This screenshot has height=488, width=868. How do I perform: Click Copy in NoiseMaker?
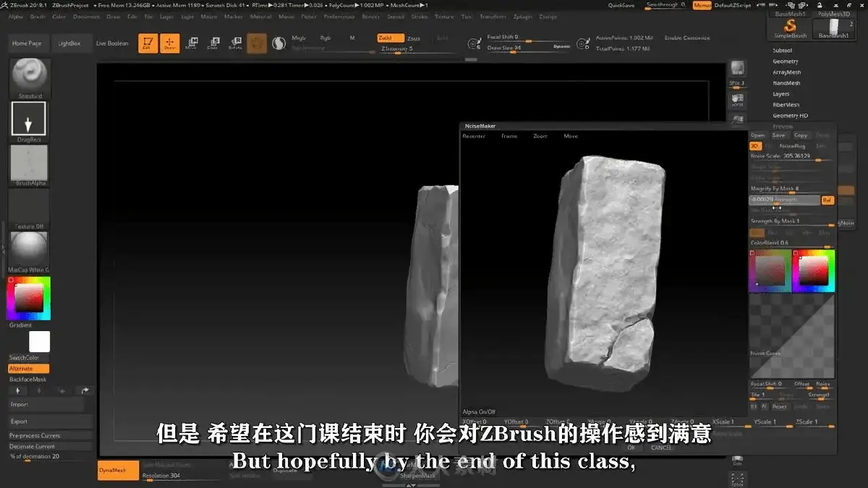(801, 135)
